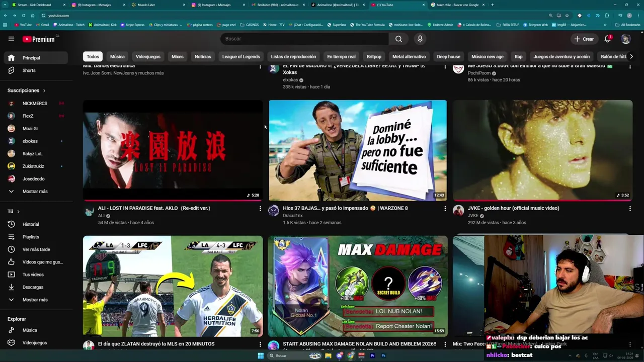Select the Metal alternativo chip
The width and height of the screenshot is (644, 362).
tap(409, 57)
